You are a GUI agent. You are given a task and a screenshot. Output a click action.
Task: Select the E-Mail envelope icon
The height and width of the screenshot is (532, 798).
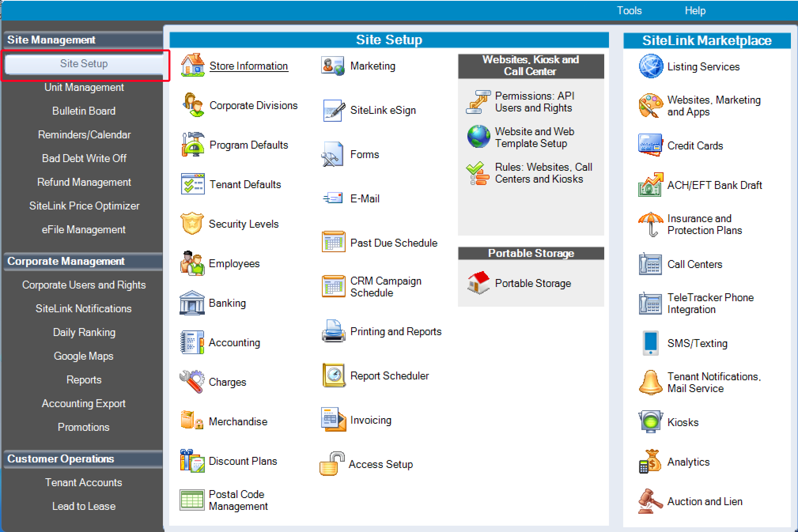tap(333, 198)
